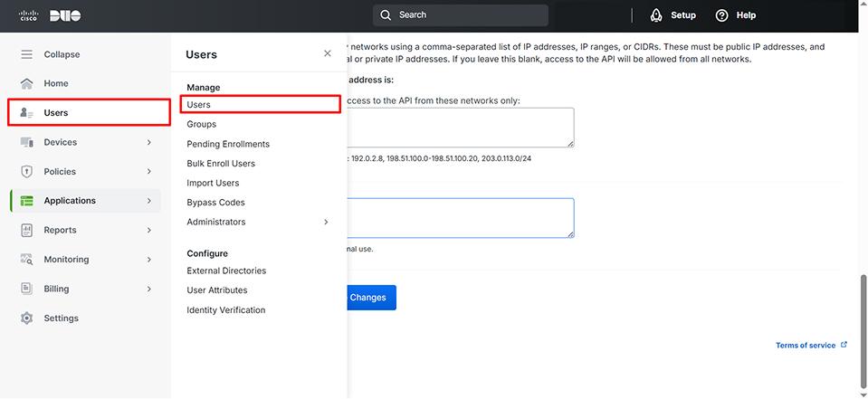The height and width of the screenshot is (399, 868).
Task: Click the Reports chart icon
Action: 26,230
